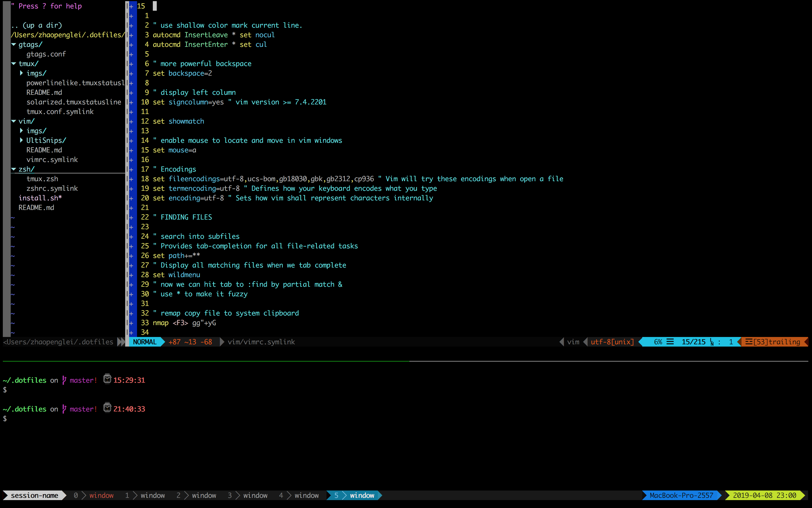Click the 6% file position indicator
812x508 pixels.
pos(658,342)
